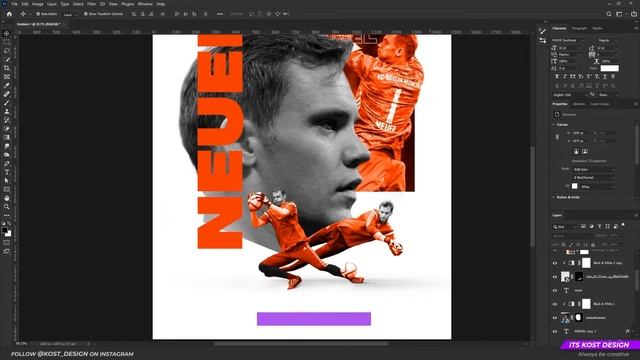
Task: Hide the Black & White 1 copy layer
Action: point(555,263)
